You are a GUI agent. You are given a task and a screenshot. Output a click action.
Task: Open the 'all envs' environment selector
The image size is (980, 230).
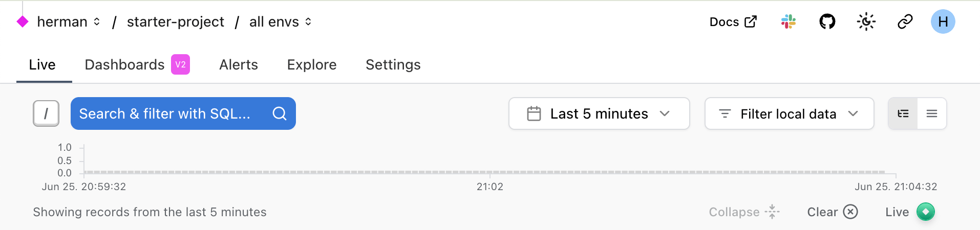pos(280,22)
